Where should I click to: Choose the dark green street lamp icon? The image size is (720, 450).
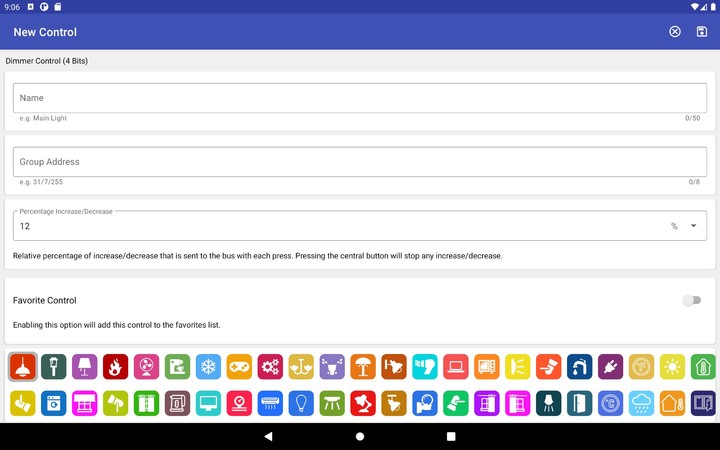click(54, 366)
